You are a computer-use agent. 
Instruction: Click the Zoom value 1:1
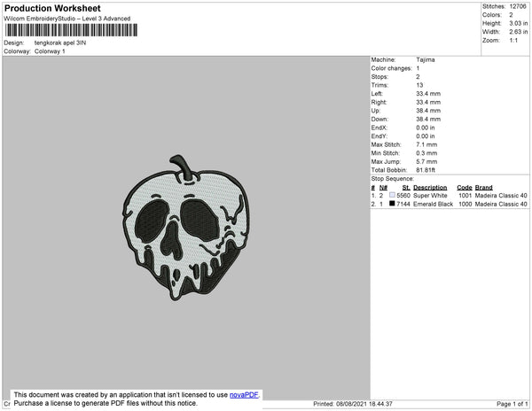tap(513, 41)
